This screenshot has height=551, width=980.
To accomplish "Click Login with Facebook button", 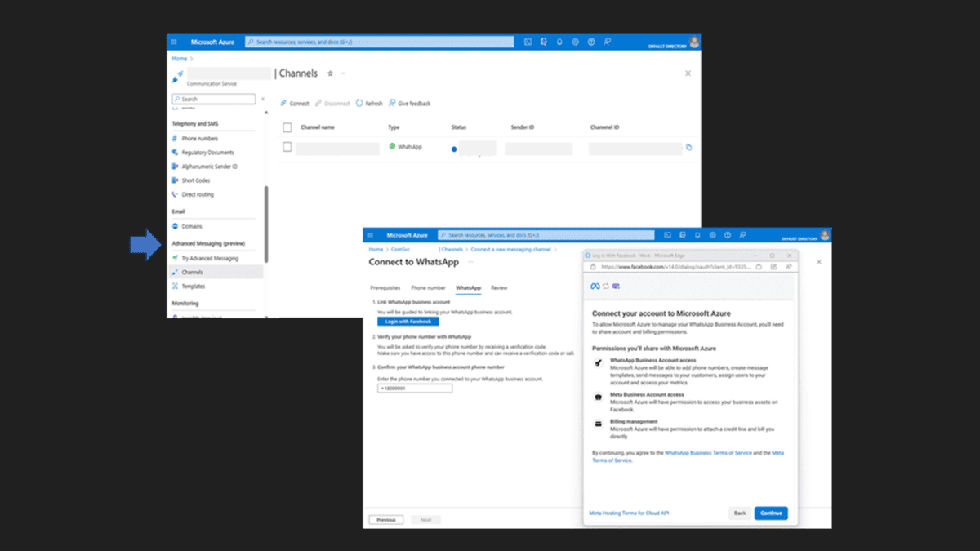I will [408, 322].
